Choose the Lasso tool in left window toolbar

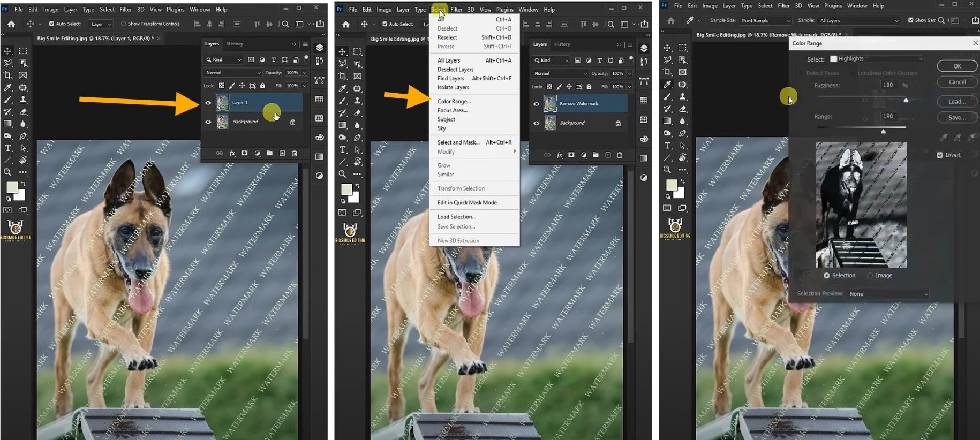tap(7, 63)
